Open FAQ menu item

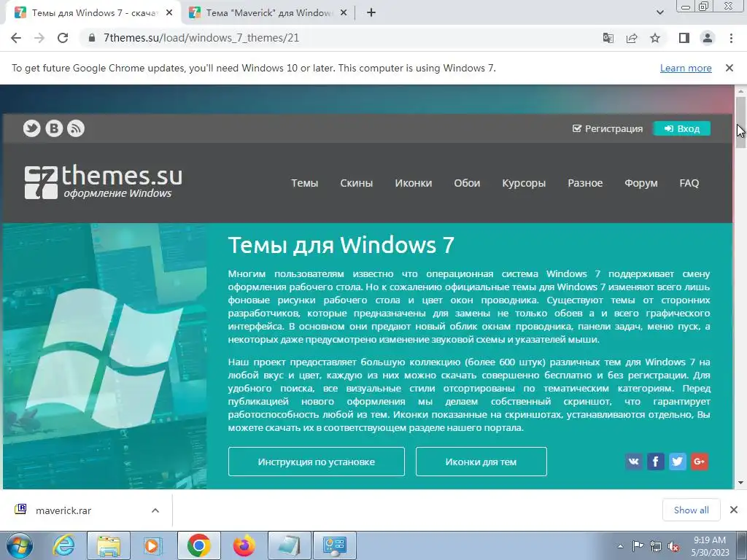689,183
